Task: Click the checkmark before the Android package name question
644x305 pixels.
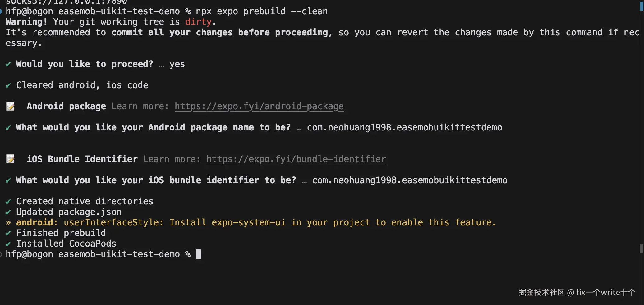Action: point(8,128)
